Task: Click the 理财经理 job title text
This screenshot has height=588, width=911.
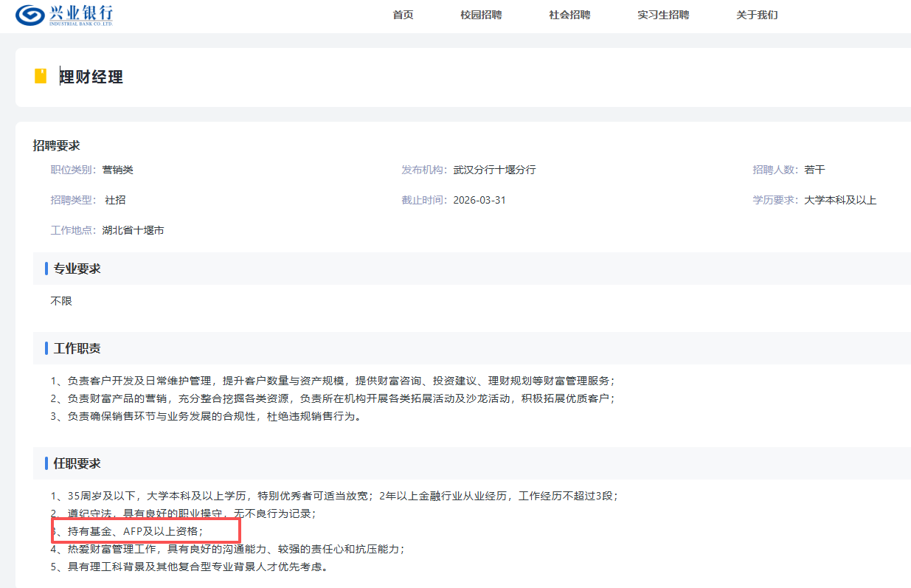Action: [91, 77]
